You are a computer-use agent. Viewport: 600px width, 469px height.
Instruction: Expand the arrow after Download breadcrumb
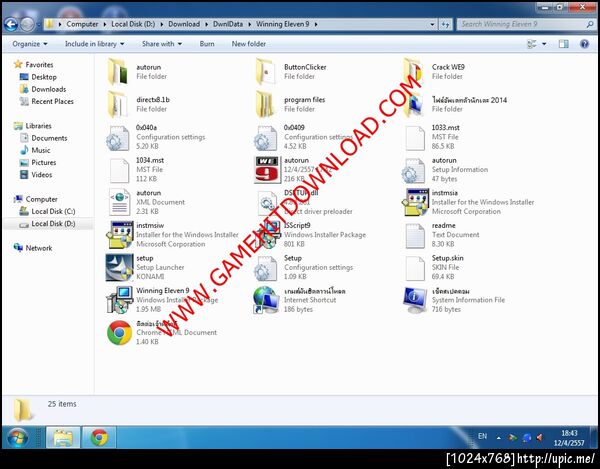[206, 24]
